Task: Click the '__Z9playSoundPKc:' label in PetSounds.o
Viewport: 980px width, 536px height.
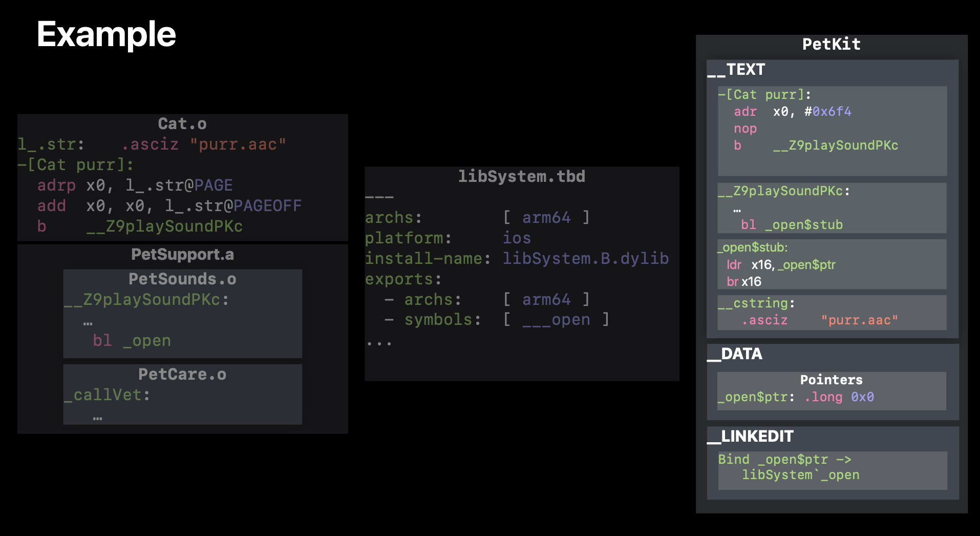Action: pyautogui.click(x=146, y=299)
